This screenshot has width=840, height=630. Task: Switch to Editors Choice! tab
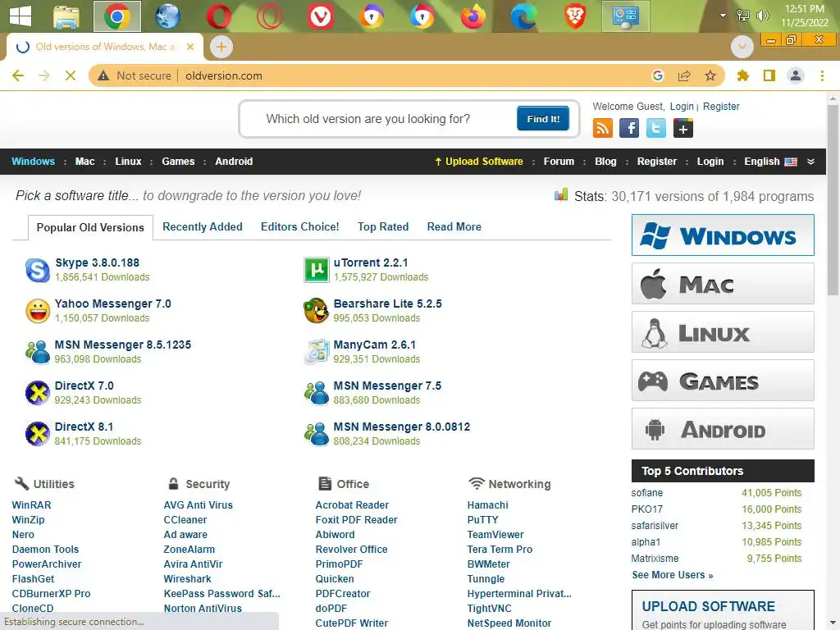click(300, 226)
